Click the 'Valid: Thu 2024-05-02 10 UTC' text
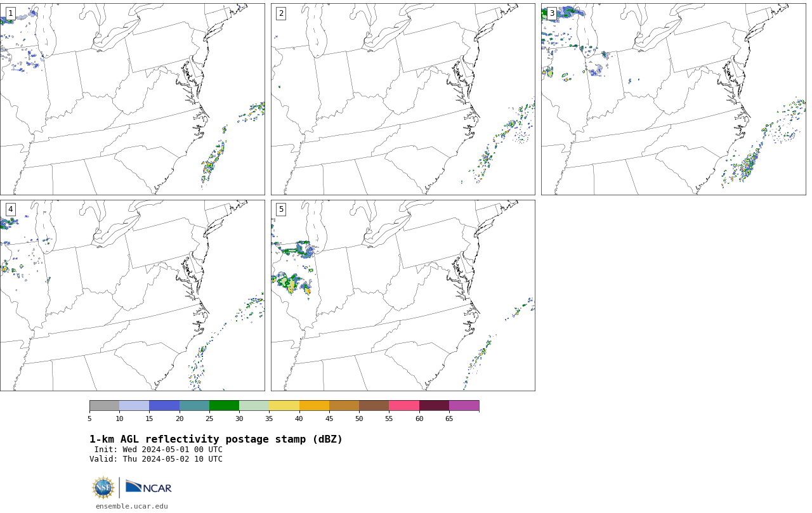Image resolution: width=812 pixels, height=513 pixels. [x=156, y=459]
